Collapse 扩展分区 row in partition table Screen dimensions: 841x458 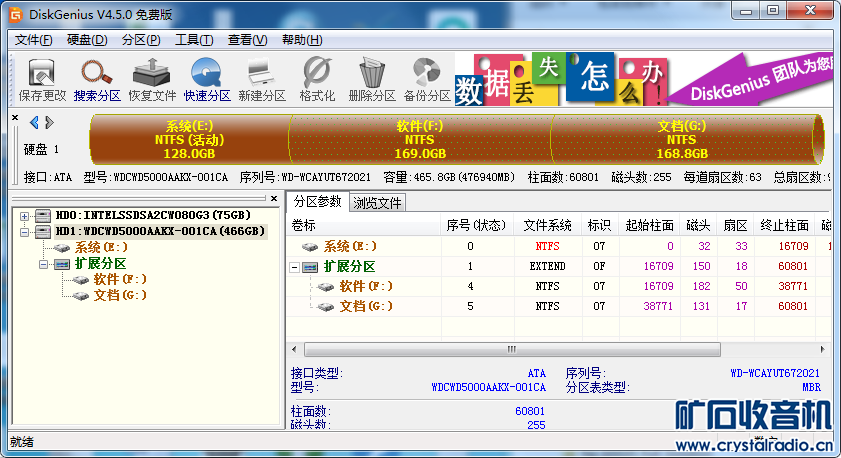(294, 267)
